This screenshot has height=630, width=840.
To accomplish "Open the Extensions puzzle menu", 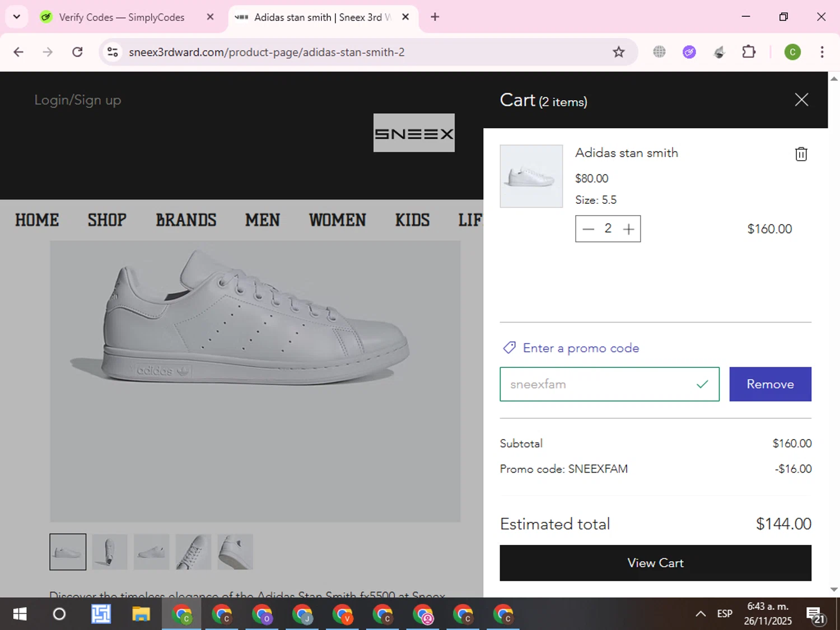I will 749,52.
